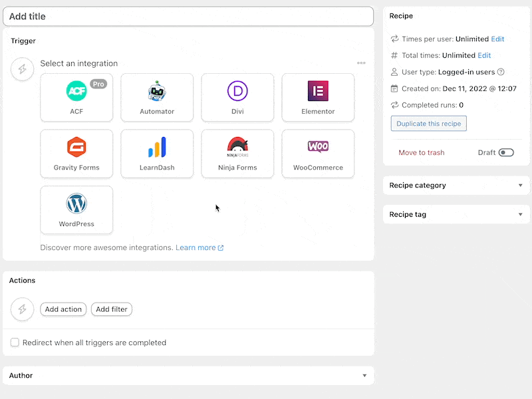Click the Total times hash icon
Screen dimensions: 532x399
click(394, 55)
